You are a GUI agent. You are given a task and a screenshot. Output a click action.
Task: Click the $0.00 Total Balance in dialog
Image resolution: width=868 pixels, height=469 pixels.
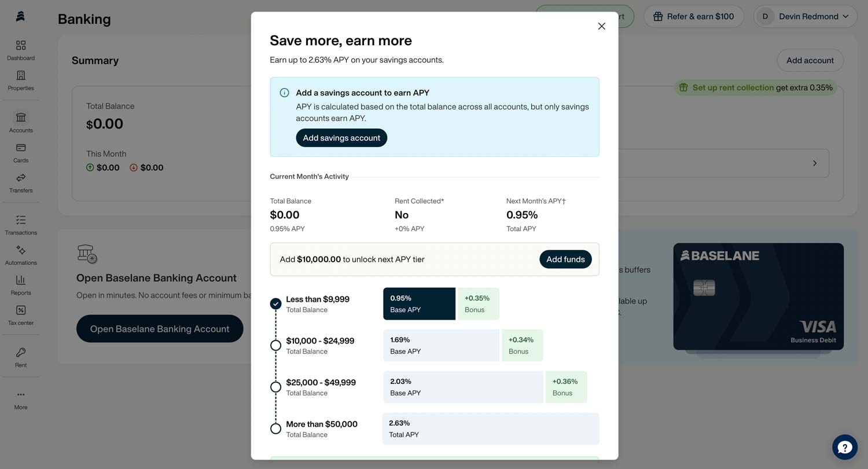pyautogui.click(x=285, y=215)
